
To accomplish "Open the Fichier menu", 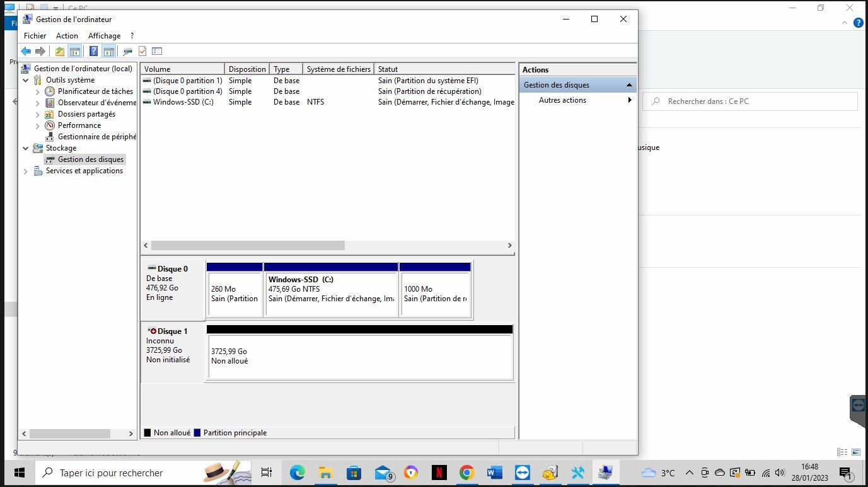I will [35, 36].
